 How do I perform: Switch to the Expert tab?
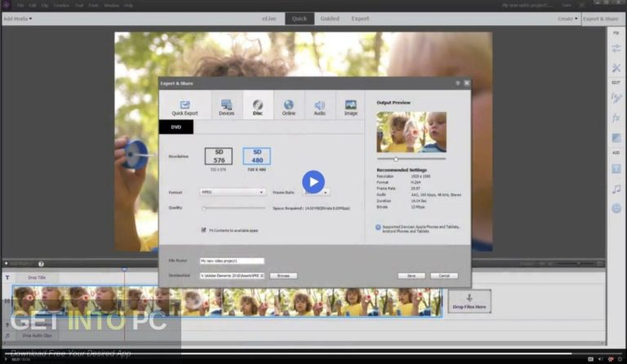pos(360,19)
